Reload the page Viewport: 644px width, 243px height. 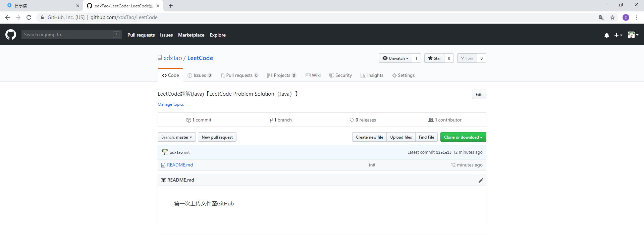tap(29, 17)
